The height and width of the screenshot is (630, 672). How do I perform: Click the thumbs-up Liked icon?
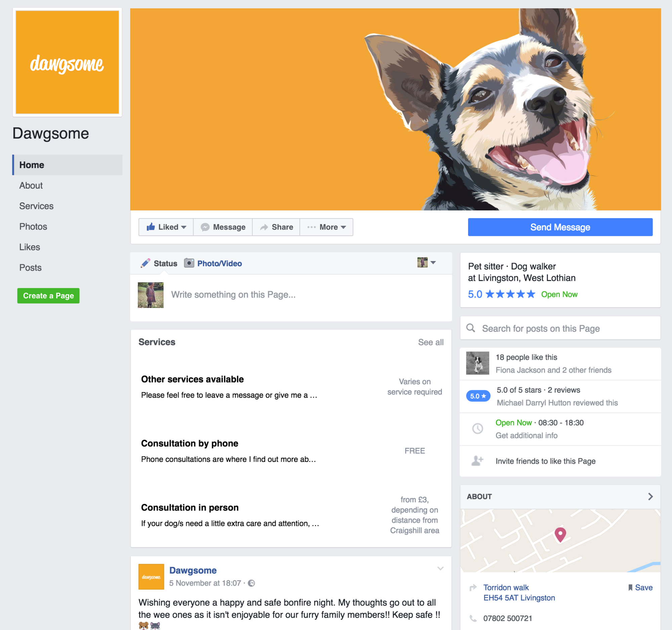coord(151,227)
